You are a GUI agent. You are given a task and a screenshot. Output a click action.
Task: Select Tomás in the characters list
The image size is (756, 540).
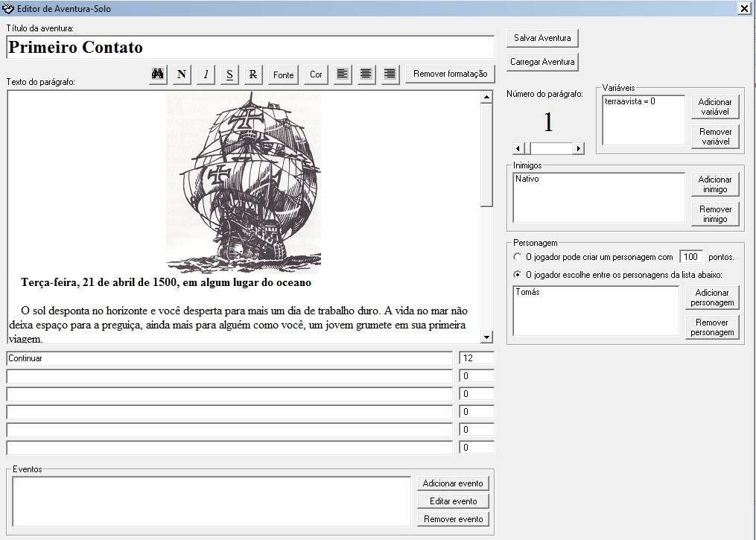click(x=527, y=292)
